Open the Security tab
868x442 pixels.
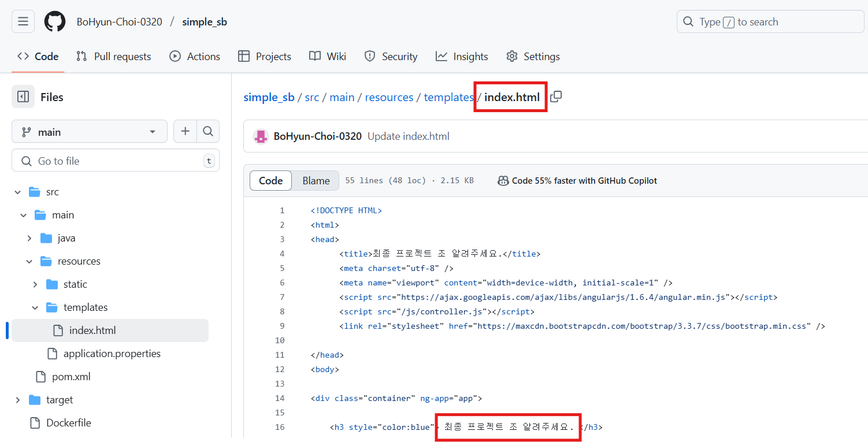click(x=391, y=57)
